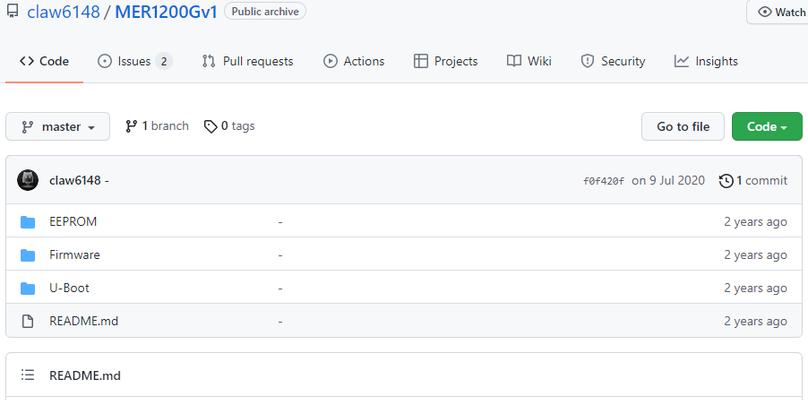
Task: Open the EEPROM folder
Action: (x=73, y=222)
